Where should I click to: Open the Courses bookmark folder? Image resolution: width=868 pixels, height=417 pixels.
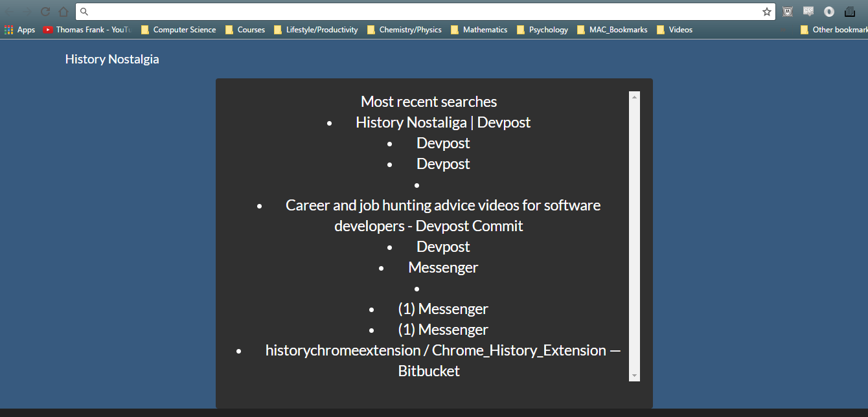(245, 30)
